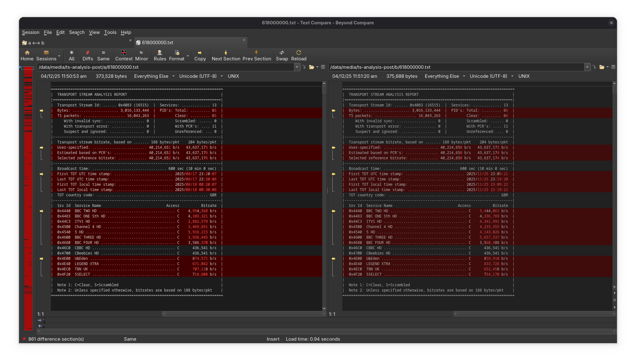The image size is (636, 364).
Task: Click the Context toolbar button
Action: click(x=124, y=55)
